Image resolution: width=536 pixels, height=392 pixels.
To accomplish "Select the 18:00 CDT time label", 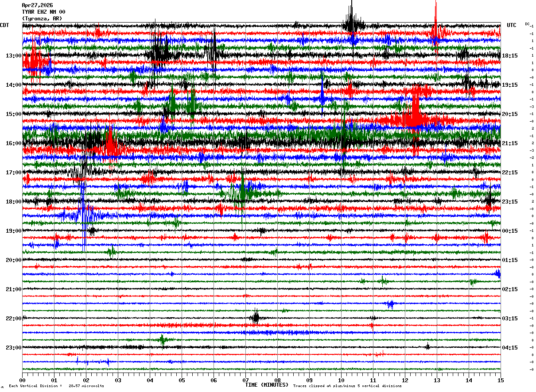I will coord(14,202).
